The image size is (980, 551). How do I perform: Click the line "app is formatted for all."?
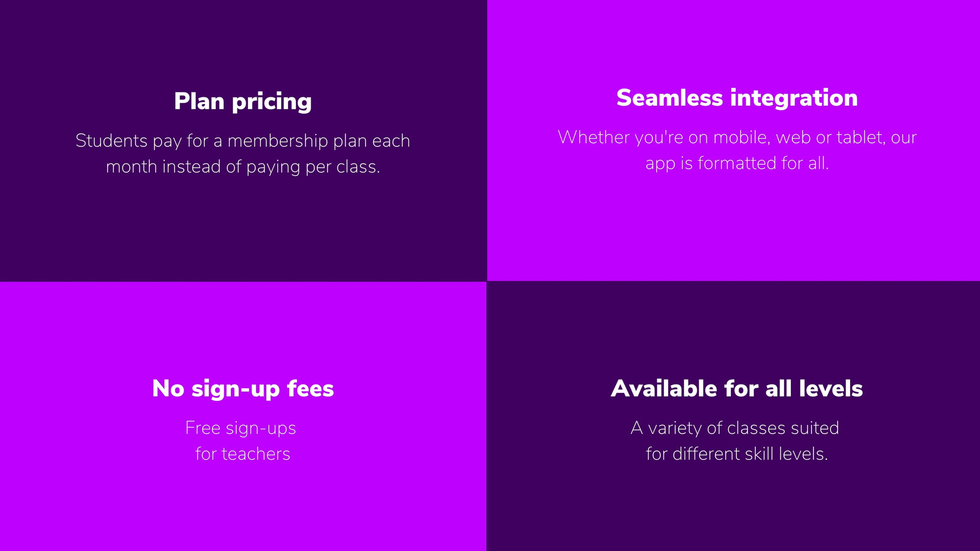pos(737,163)
